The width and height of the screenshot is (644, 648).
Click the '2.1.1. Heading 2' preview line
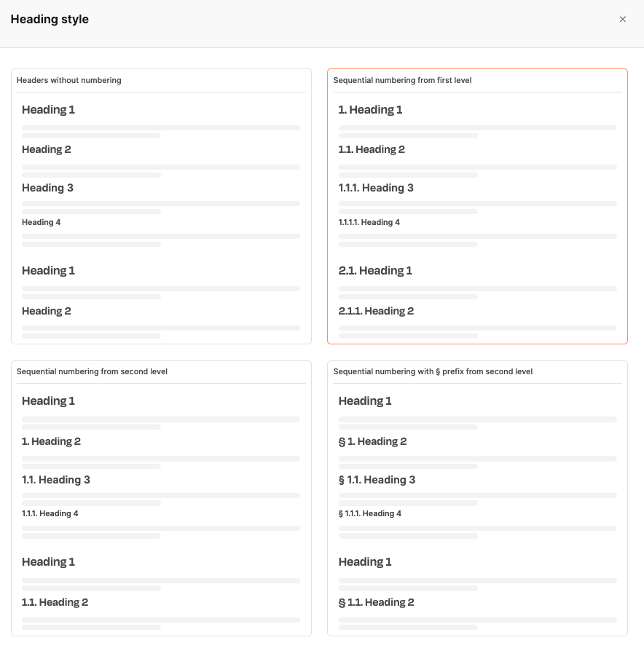click(x=376, y=311)
